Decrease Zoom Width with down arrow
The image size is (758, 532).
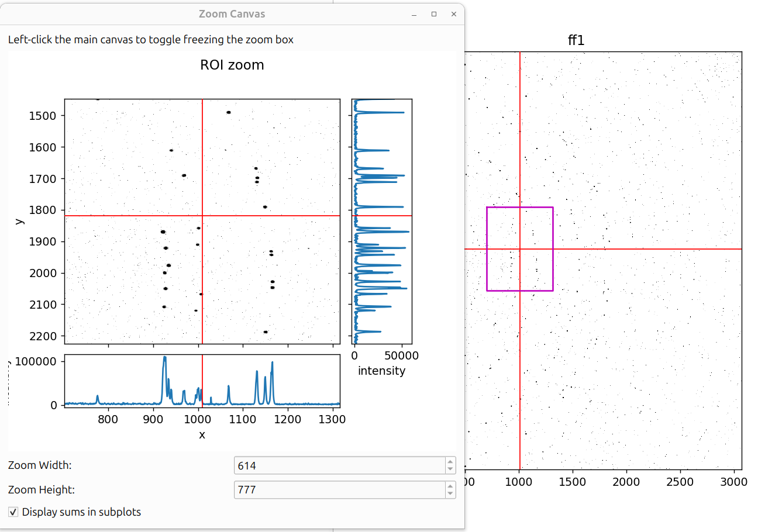[450, 469]
